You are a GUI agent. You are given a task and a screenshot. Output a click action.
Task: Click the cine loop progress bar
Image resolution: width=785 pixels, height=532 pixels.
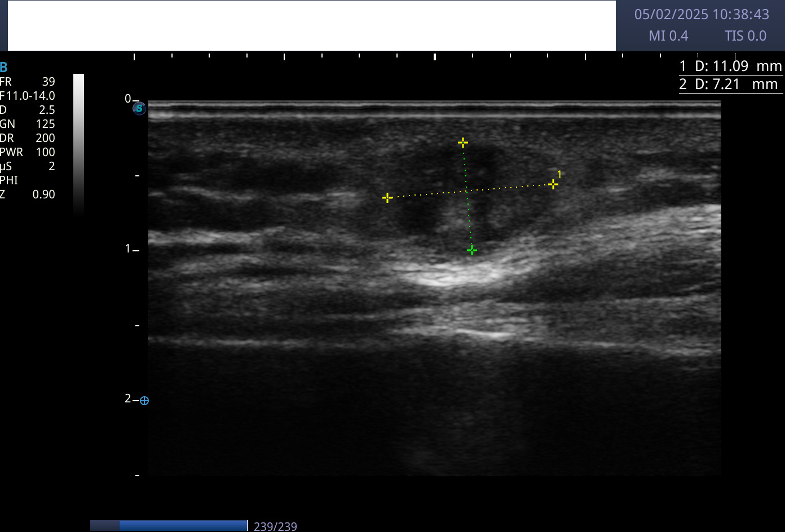[x=169, y=526]
